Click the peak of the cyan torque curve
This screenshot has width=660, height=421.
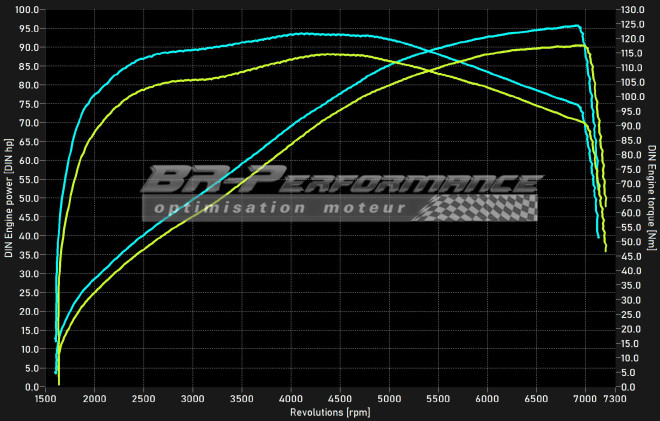(300, 33)
